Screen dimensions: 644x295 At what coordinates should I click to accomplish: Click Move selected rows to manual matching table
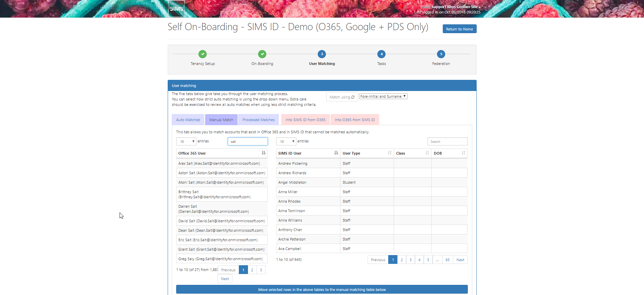322,290
